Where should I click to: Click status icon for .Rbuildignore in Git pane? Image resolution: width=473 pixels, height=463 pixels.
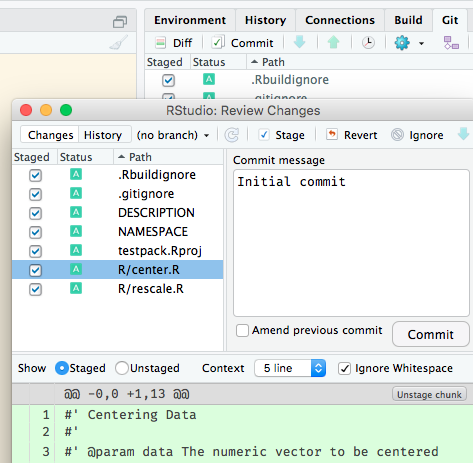coord(209,79)
